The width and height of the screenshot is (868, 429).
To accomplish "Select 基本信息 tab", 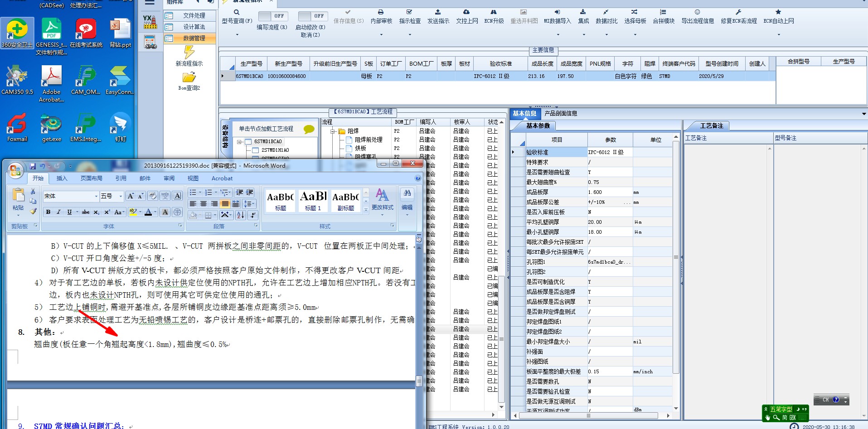I will [524, 113].
